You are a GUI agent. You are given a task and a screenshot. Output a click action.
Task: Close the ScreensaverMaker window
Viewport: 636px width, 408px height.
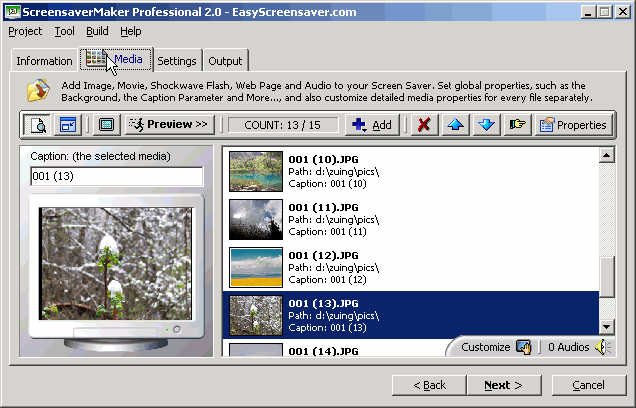622,12
